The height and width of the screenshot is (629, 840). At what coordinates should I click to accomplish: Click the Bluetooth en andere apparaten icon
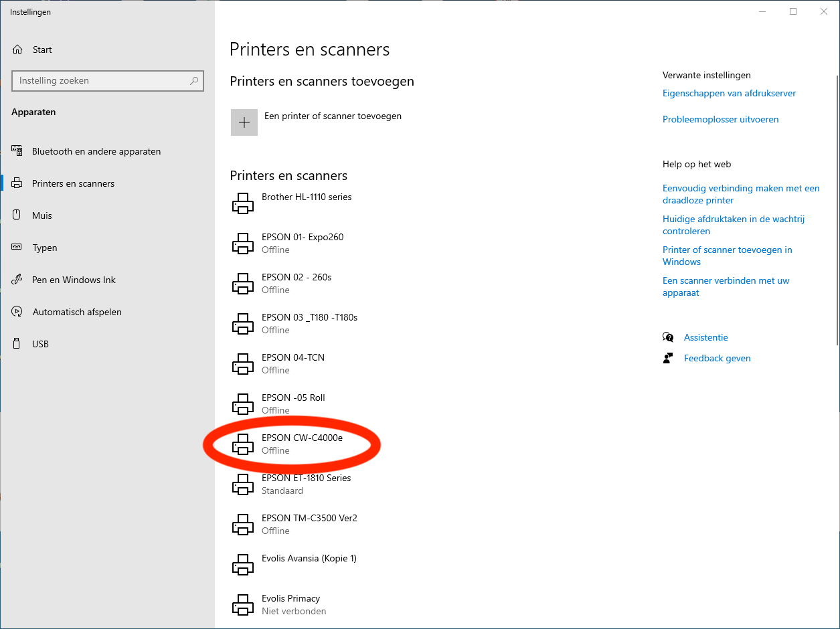click(x=17, y=151)
